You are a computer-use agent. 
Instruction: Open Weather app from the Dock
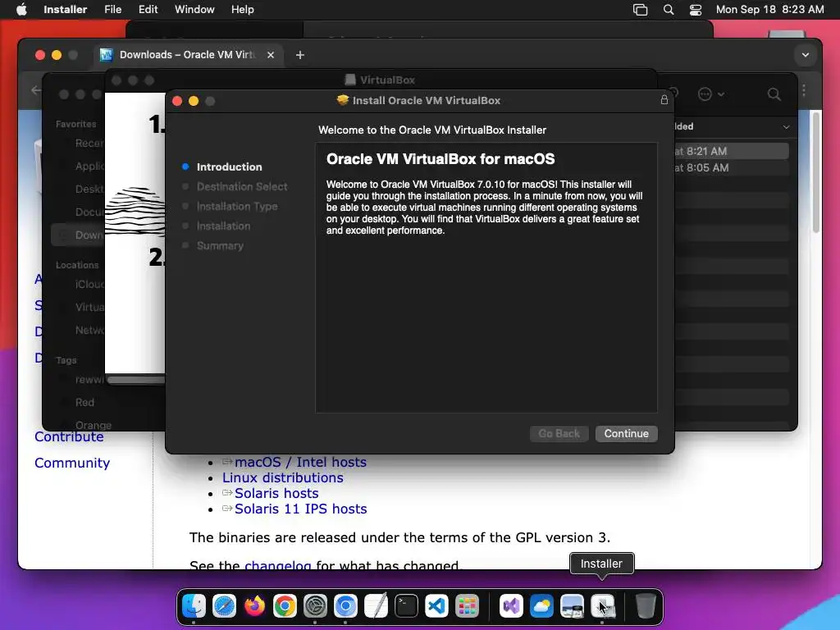[x=541, y=606]
